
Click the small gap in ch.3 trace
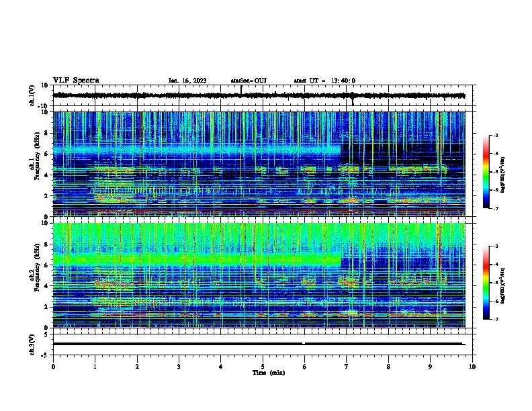pos(304,344)
